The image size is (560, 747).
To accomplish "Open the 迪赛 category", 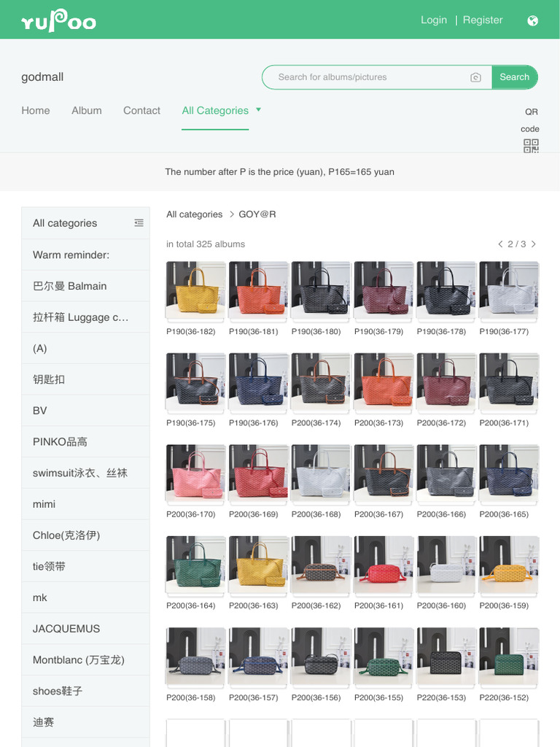I will tap(86, 722).
